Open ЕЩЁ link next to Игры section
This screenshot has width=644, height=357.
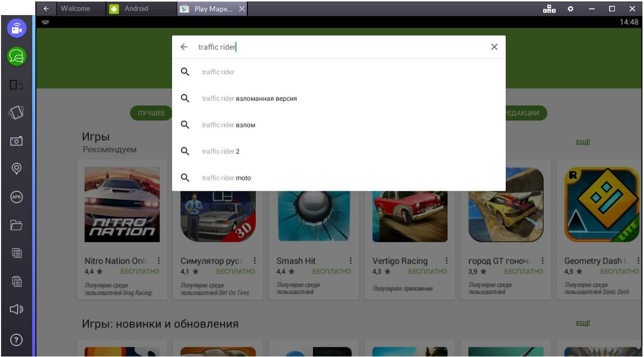tap(583, 142)
